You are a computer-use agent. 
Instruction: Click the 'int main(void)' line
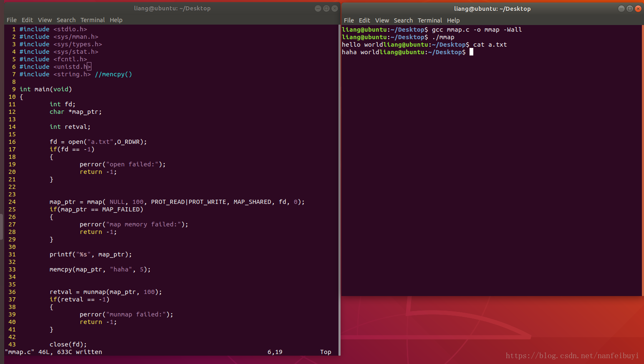pyautogui.click(x=46, y=89)
